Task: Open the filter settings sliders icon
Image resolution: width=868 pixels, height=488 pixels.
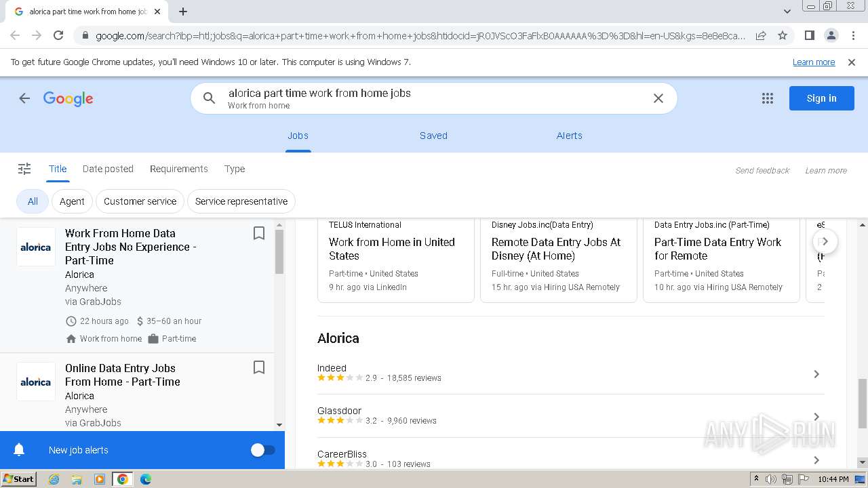Action: pyautogui.click(x=24, y=169)
